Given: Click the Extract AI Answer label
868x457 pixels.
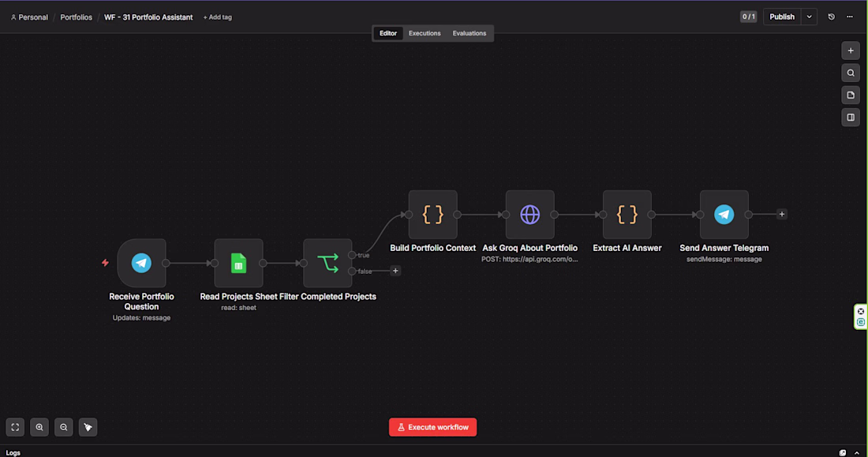Looking at the screenshot, I should [627, 248].
